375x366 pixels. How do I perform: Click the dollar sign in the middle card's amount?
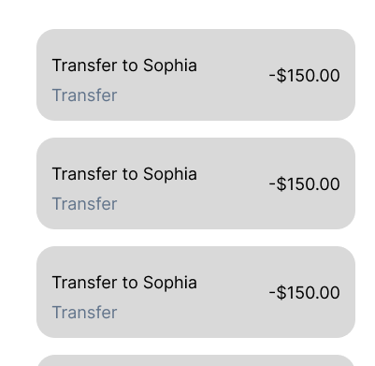pyautogui.click(x=281, y=184)
